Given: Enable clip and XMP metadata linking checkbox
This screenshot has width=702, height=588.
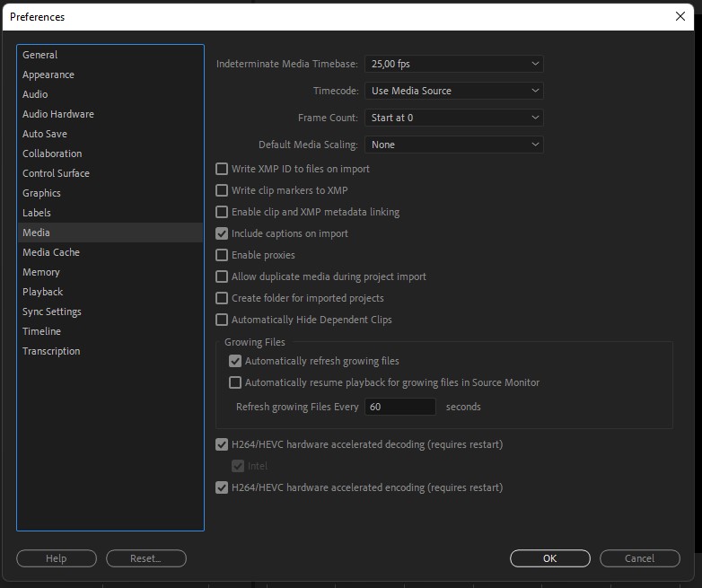Looking at the screenshot, I should [x=222, y=211].
